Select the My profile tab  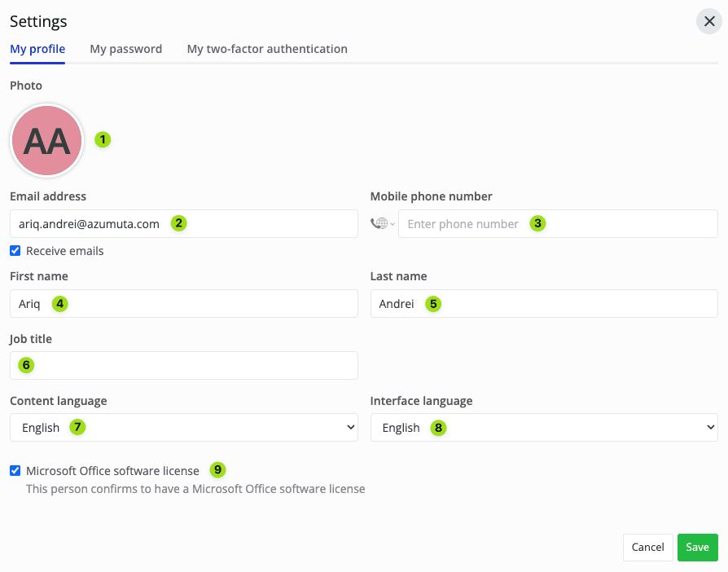(37, 49)
